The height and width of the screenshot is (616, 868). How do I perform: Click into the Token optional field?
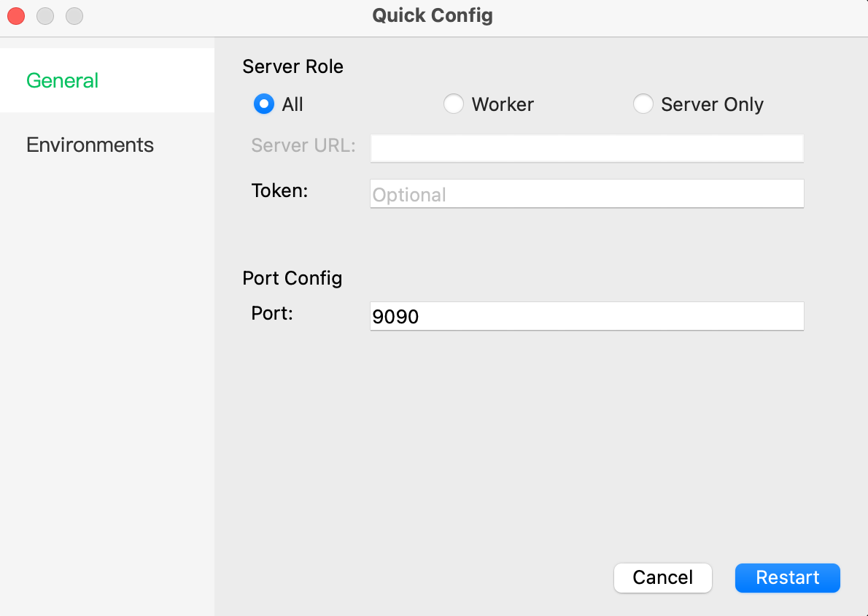pos(586,194)
